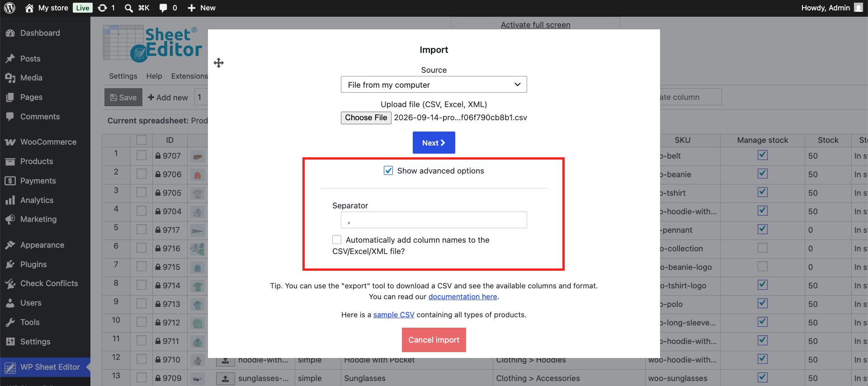Image resolution: width=868 pixels, height=386 pixels.
Task: Click the Admin avatar icon
Action: pyautogui.click(x=858, y=8)
